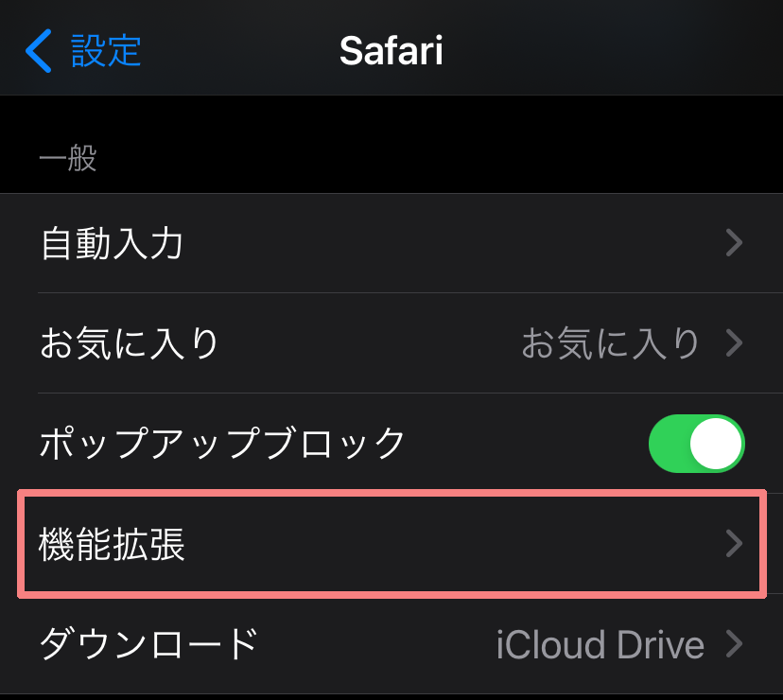Viewport: 783px width, 700px height.
Task: Open the highlighted 機能拡張 label
Action: (112, 544)
